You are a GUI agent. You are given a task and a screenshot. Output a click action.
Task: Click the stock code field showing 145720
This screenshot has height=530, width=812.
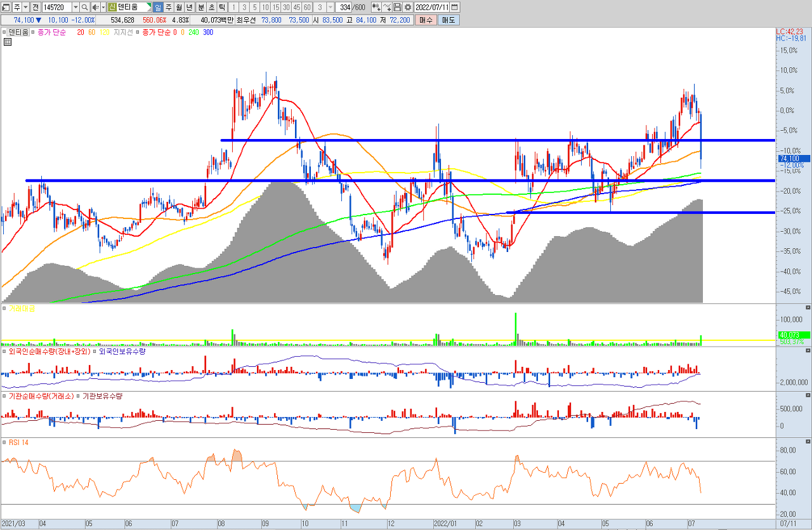tap(57, 7)
